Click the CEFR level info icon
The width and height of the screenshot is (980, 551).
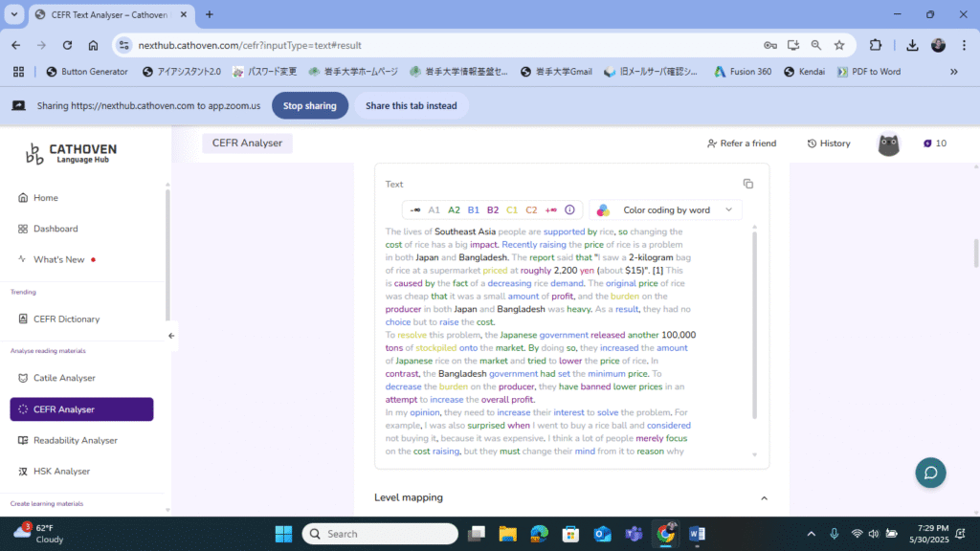pos(569,209)
